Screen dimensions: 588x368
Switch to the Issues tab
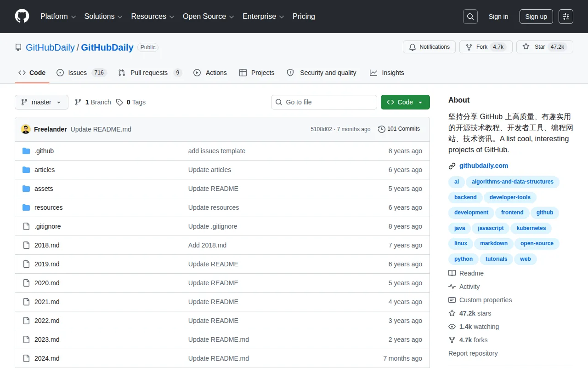81,73
